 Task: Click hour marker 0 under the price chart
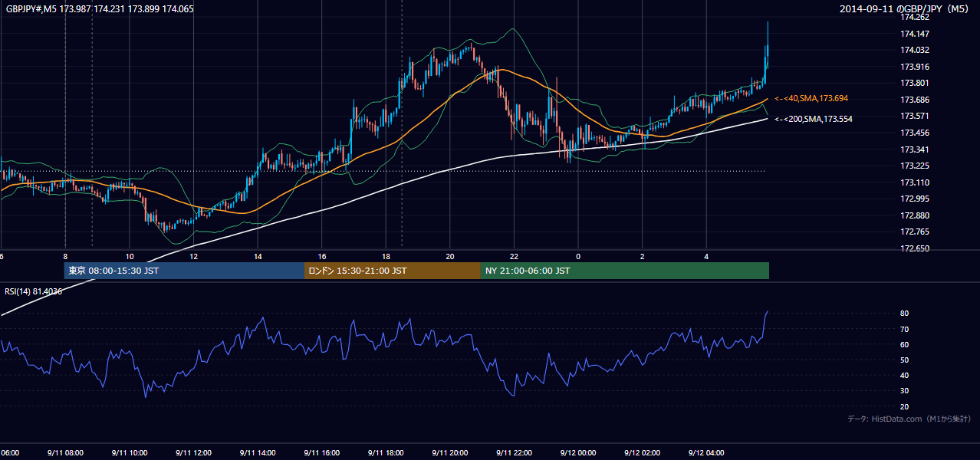578,256
